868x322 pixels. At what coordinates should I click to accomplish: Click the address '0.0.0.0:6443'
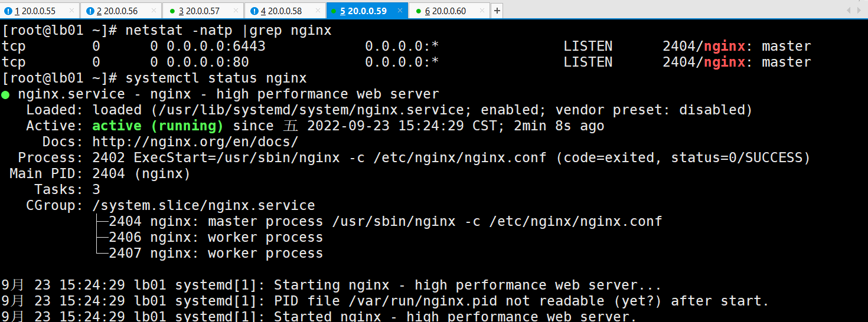pyautogui.click(x=216, y=46)
